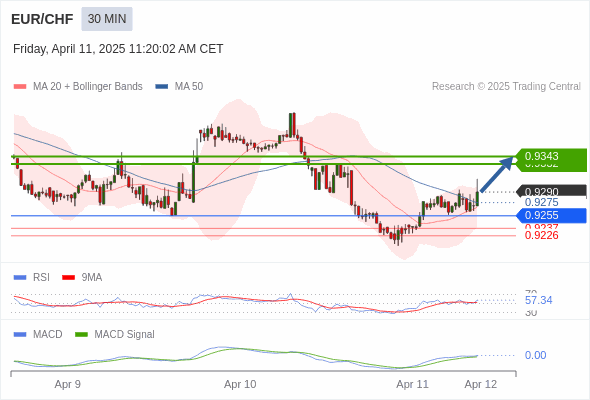Click the MA 20 + Bollinger Bands legend swatch

pos(20,87)
